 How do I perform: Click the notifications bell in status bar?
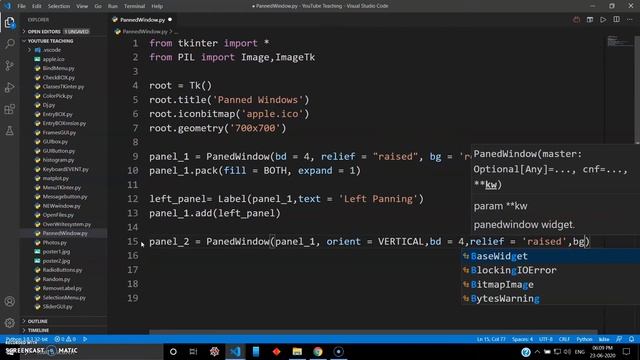pyautogui.click(x=631, y=339)
